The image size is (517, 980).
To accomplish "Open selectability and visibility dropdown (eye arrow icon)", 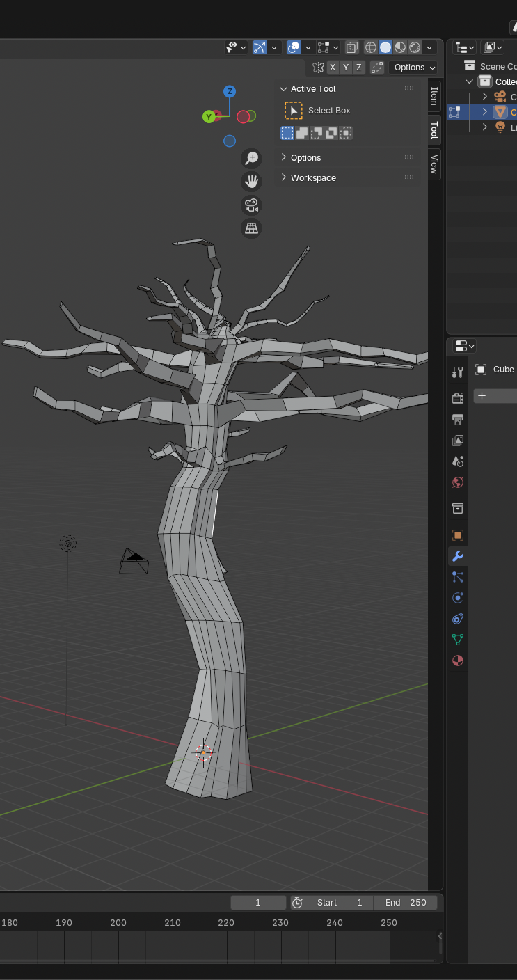I will click(x=237, y=47).
